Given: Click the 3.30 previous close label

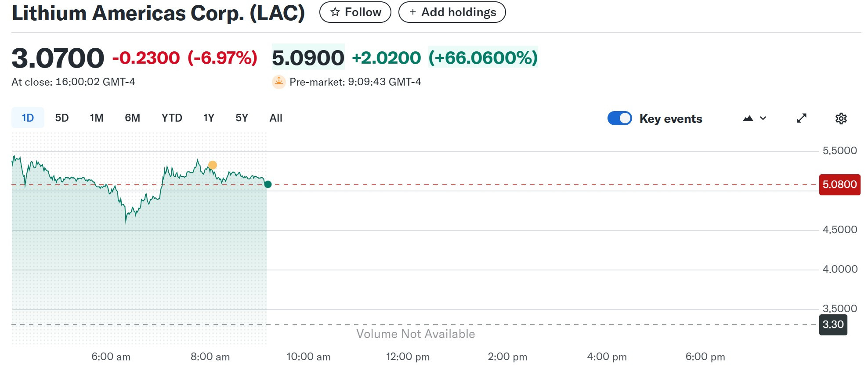Looking at the screenshot, I should click(833, 324).
